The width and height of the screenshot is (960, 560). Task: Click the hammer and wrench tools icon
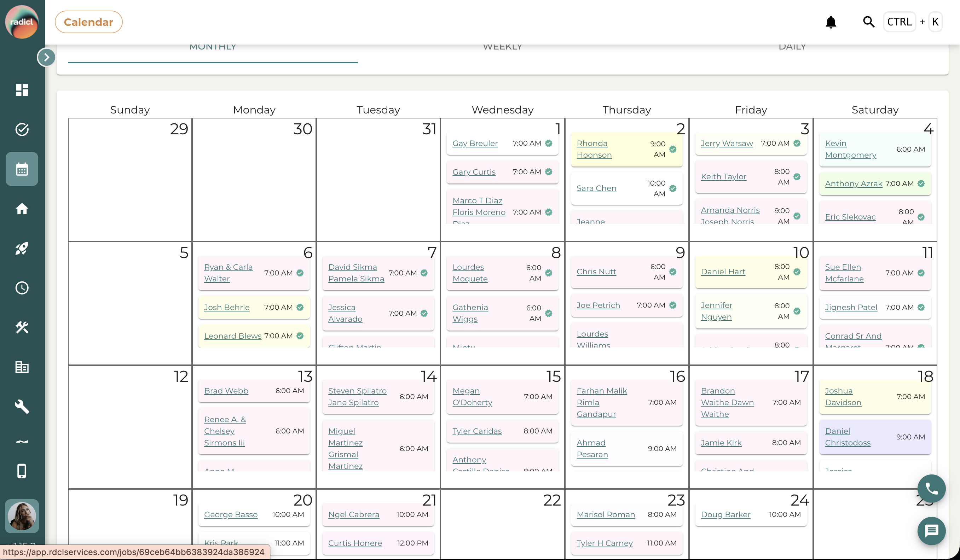(x=22, y=327)
